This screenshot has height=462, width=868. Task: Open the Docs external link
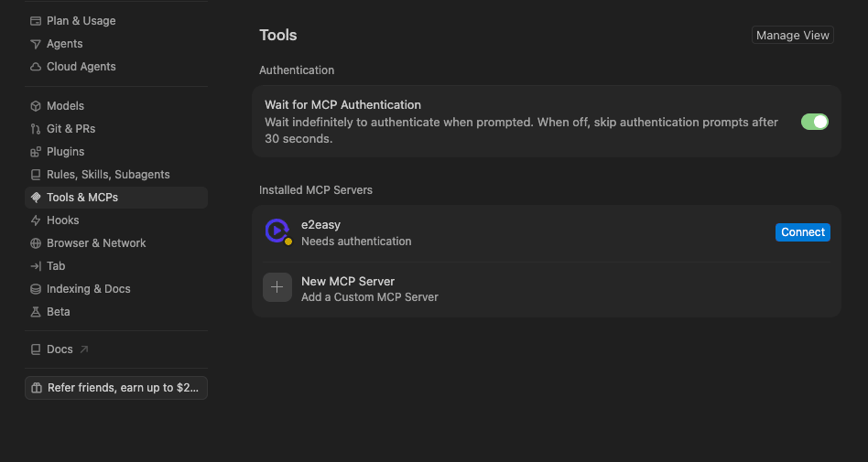(x=116, y=349)
